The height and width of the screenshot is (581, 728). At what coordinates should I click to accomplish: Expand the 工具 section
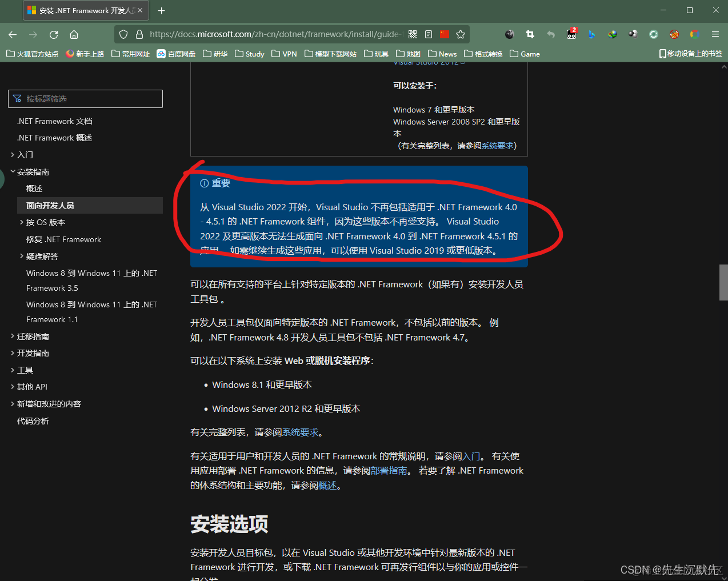[13, 370]
